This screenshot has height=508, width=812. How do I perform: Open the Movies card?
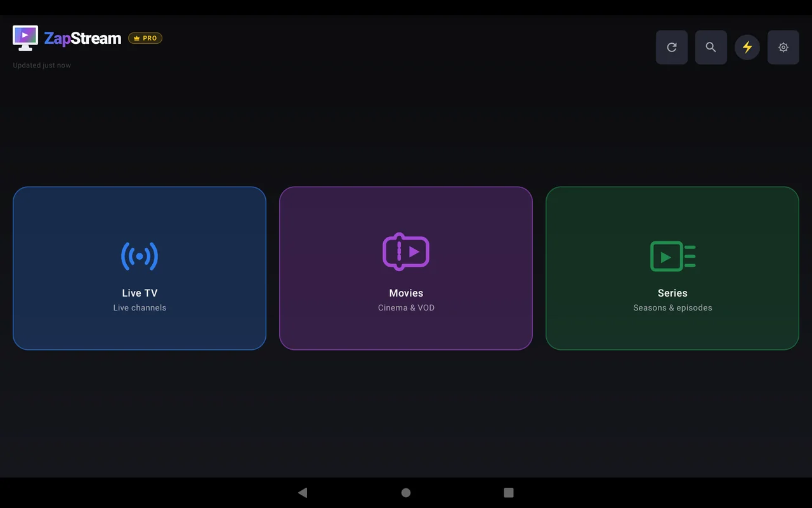[406, 268]
